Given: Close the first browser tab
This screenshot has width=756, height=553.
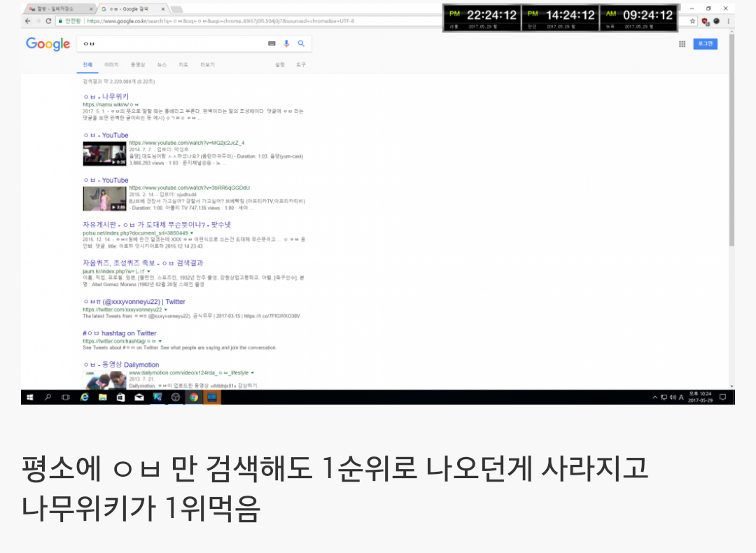Looking at the screenshot, I should point(91,9).
